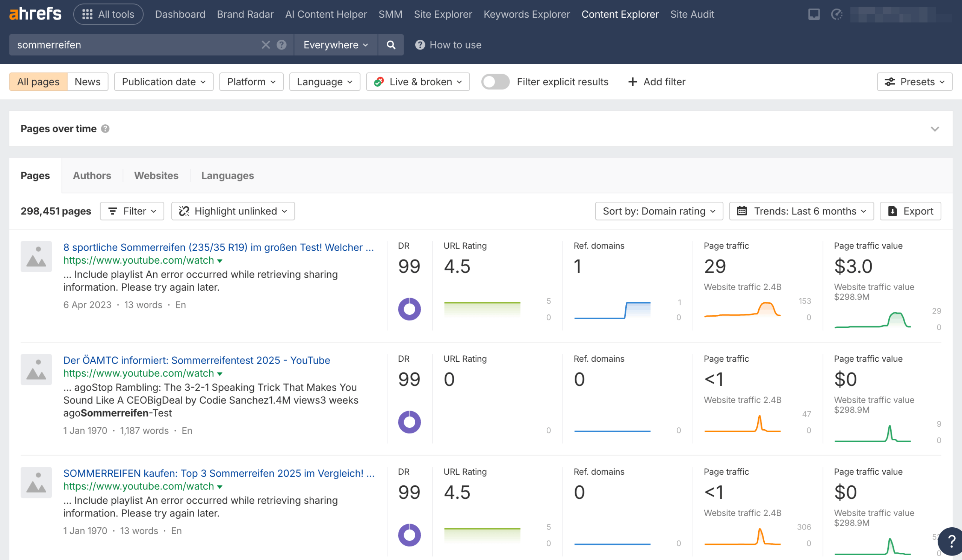The image size is (962, 560).
Task: Click the Presets sliders icon
Action: pyautogui.click(x=890, y=82)
